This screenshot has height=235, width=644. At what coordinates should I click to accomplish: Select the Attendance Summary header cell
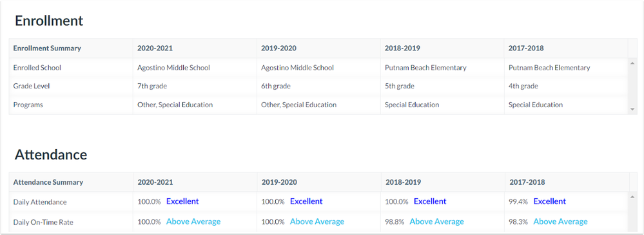[x=71, y=182]
